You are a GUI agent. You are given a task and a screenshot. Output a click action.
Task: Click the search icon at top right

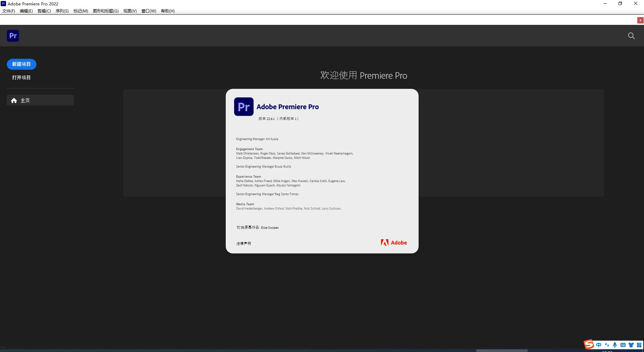pos(631,36)
